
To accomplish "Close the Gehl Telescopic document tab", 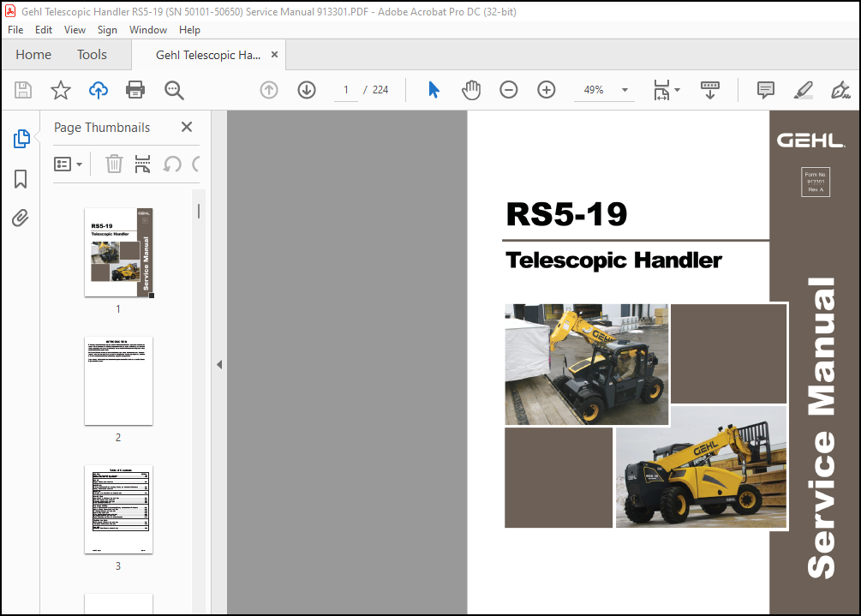I will [274, 54].
